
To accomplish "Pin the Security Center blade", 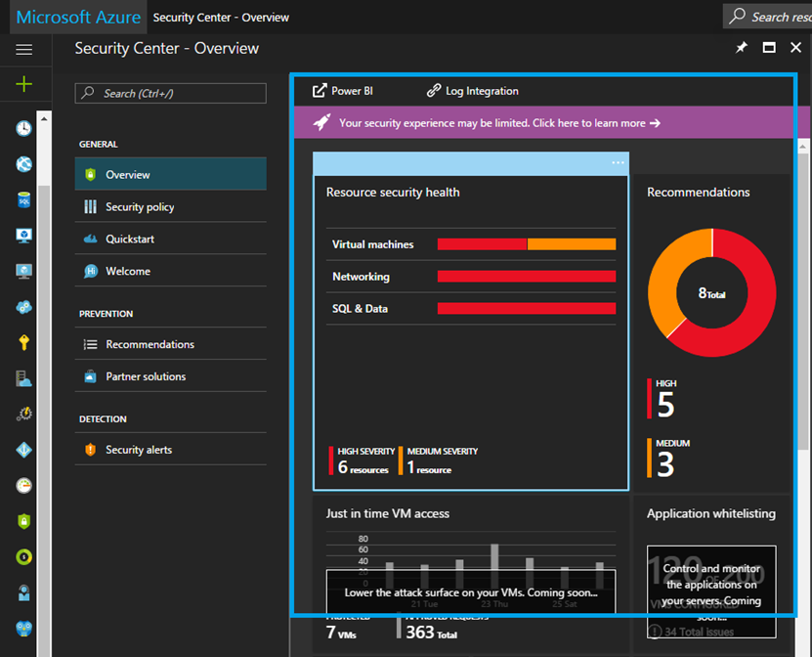I will (742, 48).
